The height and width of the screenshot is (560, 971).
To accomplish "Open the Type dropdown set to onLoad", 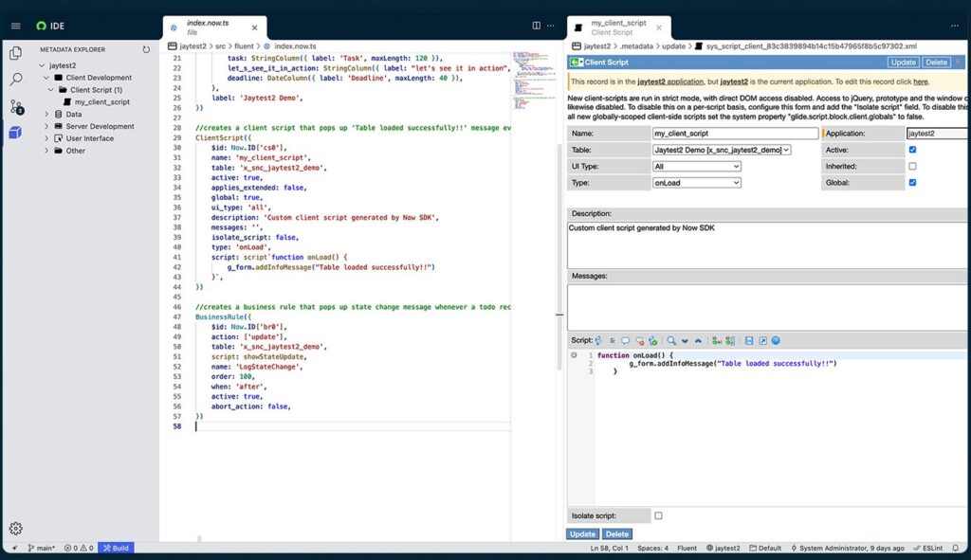I will tap(697, 183).
